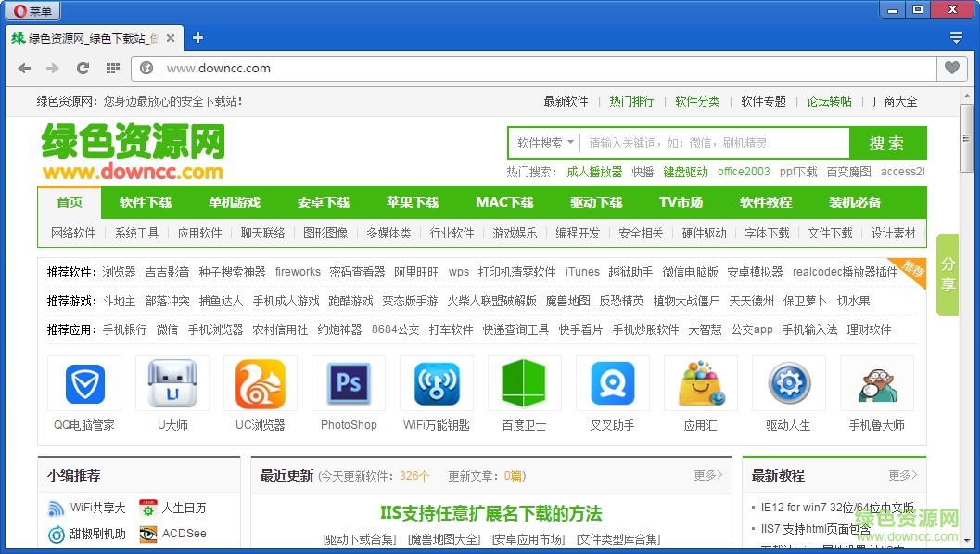Select the WiFi万能钥匙 icon

pyautogui.click(x=436, y=383)
